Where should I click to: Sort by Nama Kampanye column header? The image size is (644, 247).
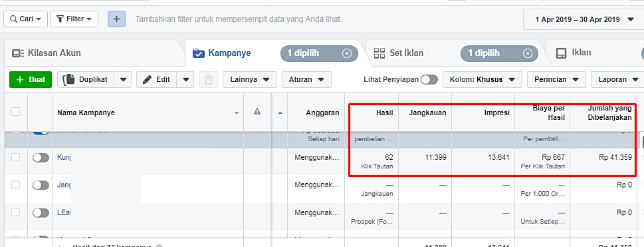(148, 113)
